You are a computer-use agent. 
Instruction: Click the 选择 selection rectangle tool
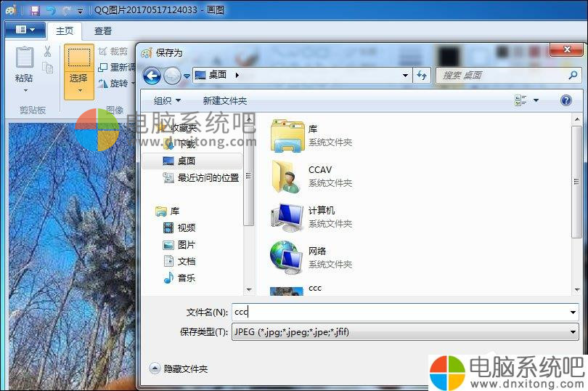tap(78, 58)
